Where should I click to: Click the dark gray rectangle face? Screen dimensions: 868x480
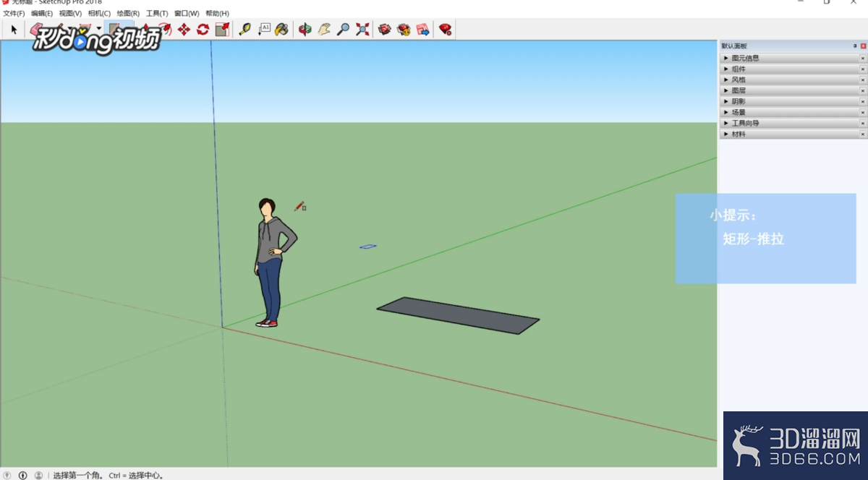pos(458,315)
